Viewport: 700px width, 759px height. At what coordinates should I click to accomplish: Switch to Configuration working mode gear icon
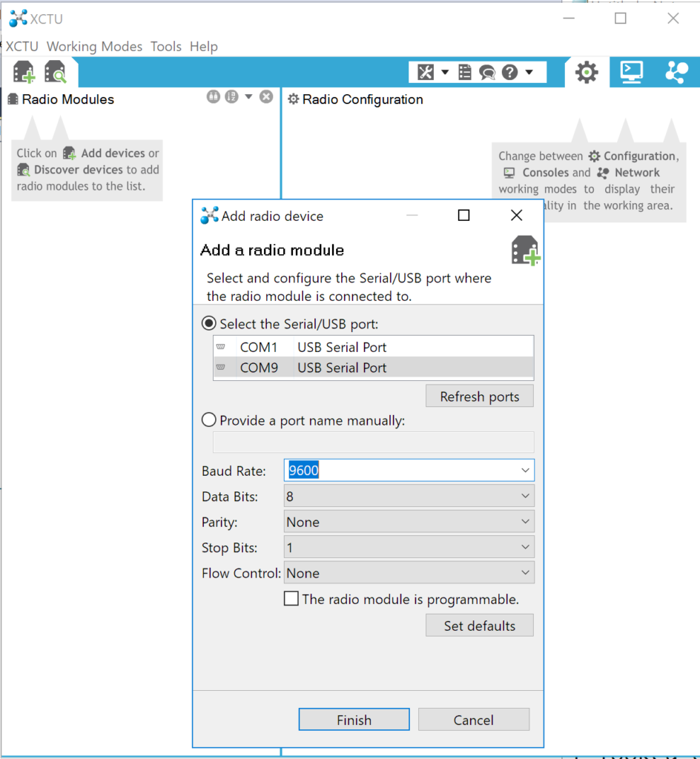[587, 73]
